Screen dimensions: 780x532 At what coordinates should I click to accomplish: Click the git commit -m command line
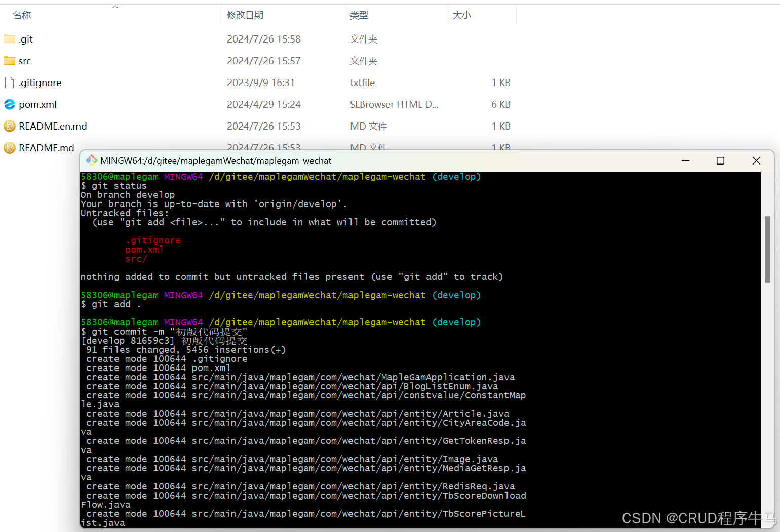click(x=164, y=332)
